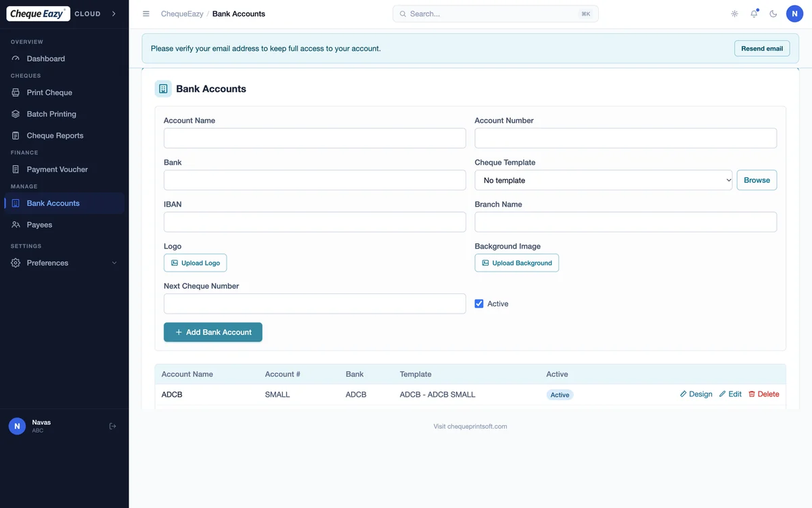The image size is (812, 508).
Task: Click the Bank input field
Action: [315, 180]
